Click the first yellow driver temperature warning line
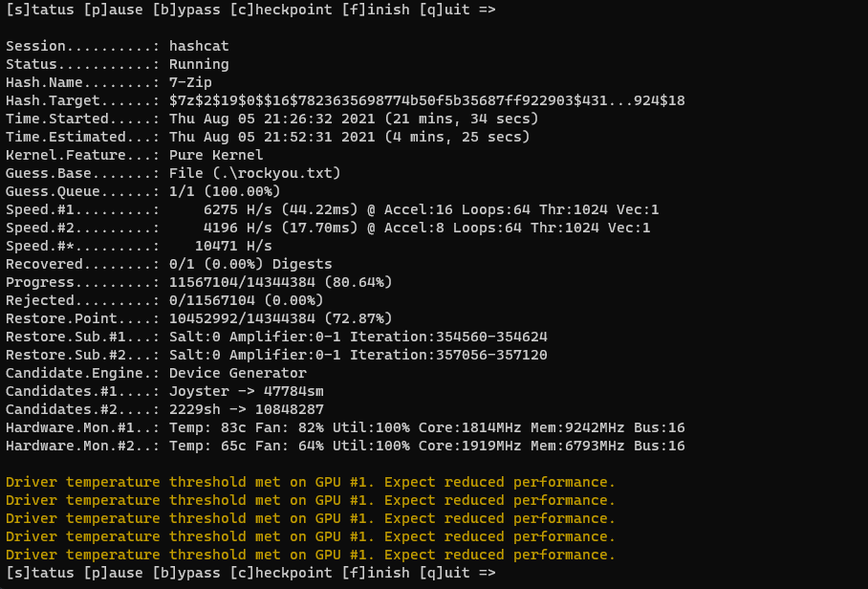The image size is (868, 589). click(311, 482)
